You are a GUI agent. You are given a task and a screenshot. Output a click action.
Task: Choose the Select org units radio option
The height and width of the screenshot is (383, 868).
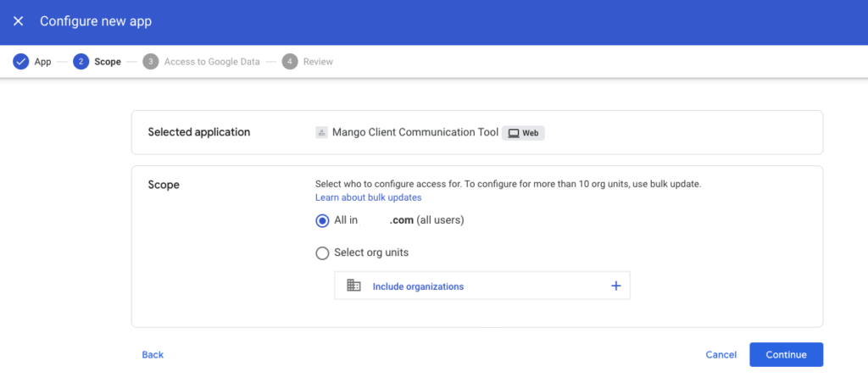321,253
